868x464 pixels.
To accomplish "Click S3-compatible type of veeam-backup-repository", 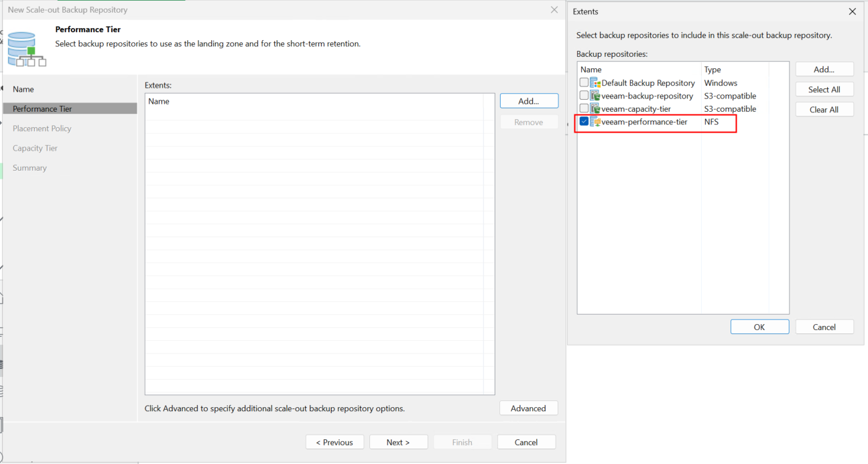I will pyautogui.click(x=730, y=96).
